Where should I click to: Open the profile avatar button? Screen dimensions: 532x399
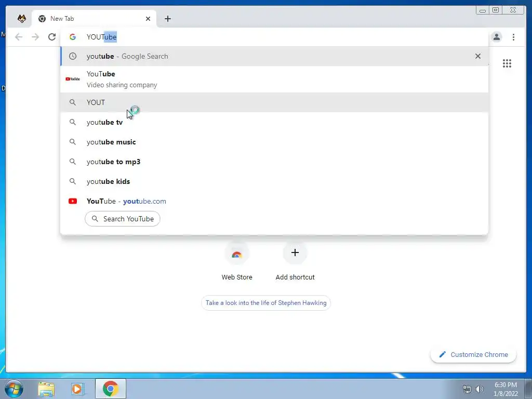click(x=496, y=37)
